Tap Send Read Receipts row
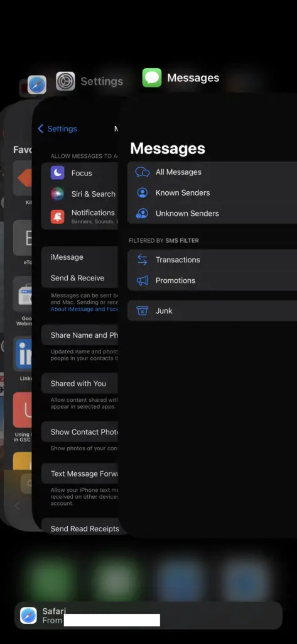This screenshot has width=297, height=644. (x=80, y=526)
